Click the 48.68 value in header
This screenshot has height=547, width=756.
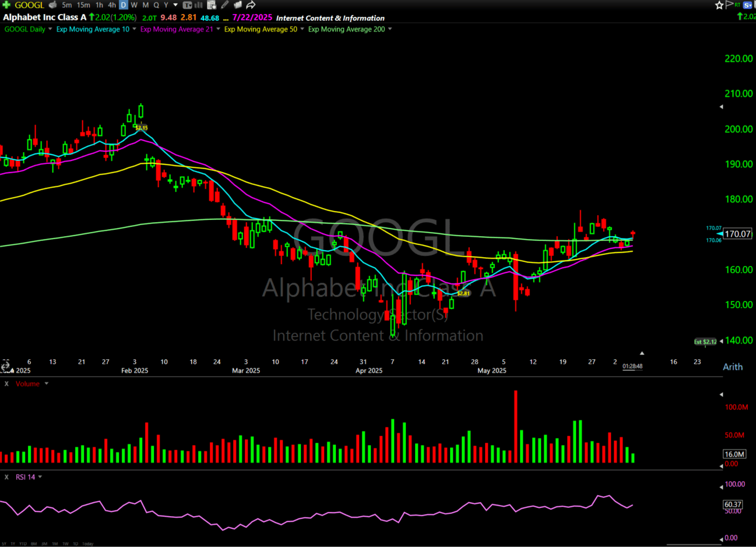210,18
